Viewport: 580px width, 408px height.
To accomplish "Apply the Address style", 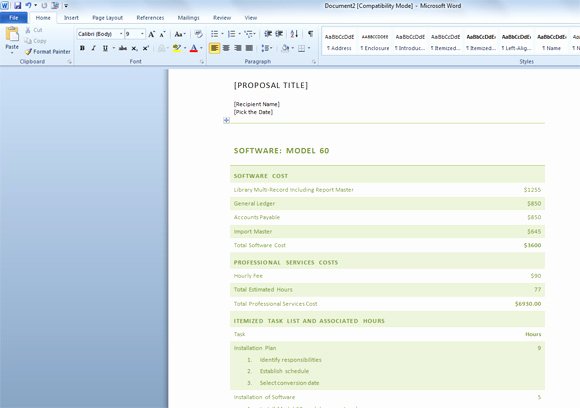I will pos(339,42).
